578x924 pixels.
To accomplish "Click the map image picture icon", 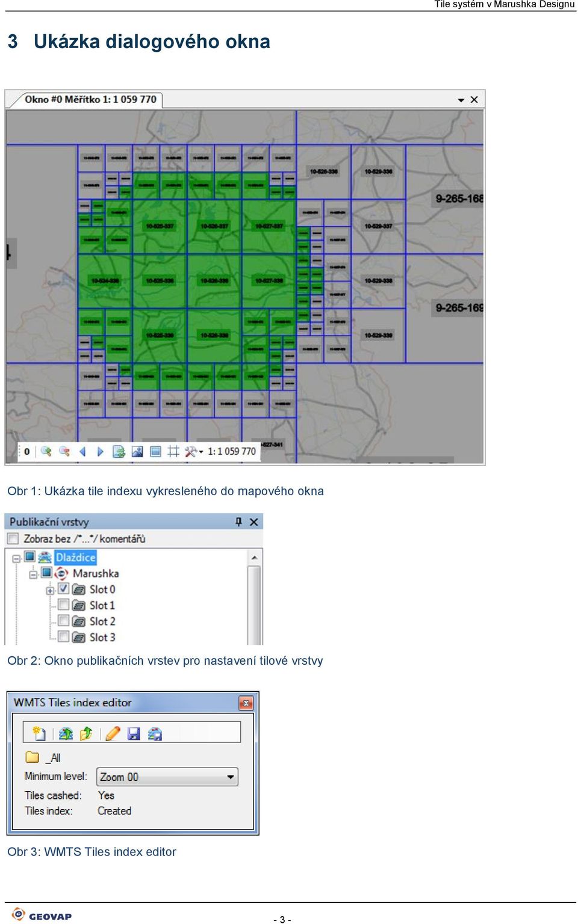I will coord(137,451).
